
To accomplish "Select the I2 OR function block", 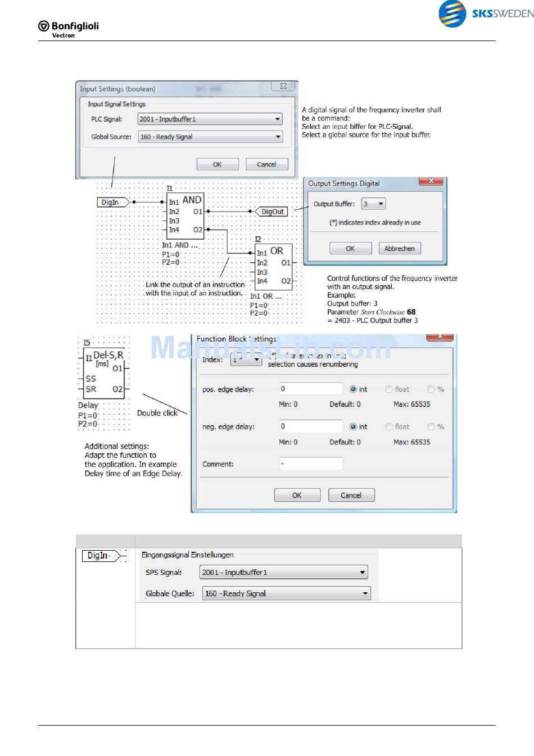I will pyautogui.click(x=274, y=266).
